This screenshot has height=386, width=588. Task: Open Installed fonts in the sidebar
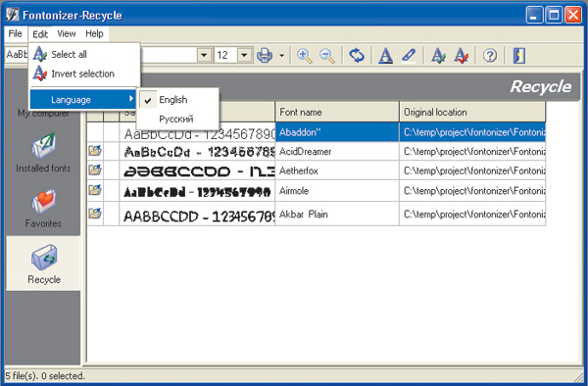43,152
